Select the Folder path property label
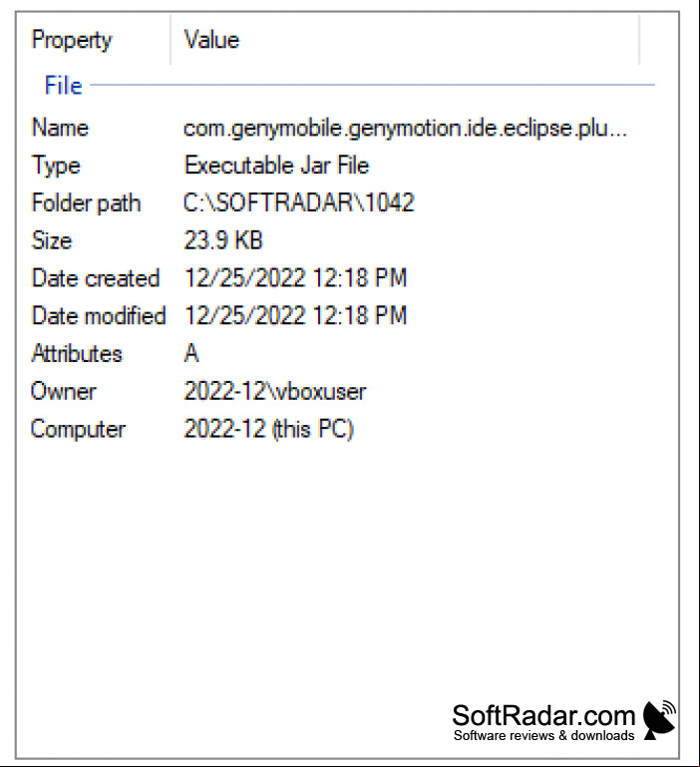 click(86, 203)
